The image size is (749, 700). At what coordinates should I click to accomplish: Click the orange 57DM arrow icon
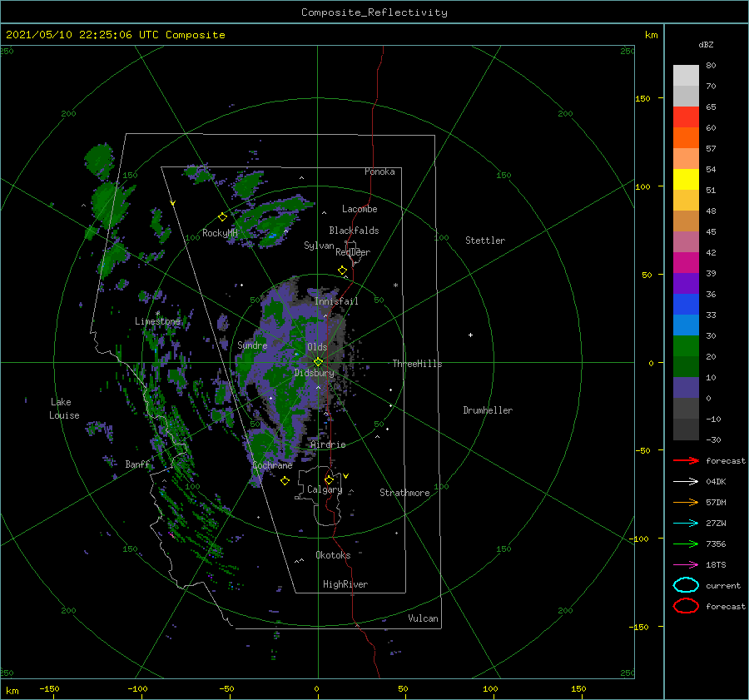click(x=686, y=502)
